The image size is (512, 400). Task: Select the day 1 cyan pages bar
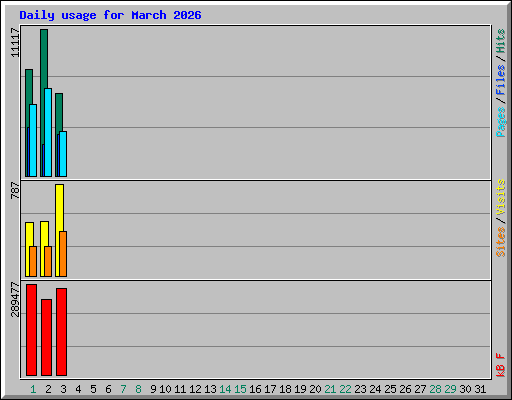[x=33, y=140]
